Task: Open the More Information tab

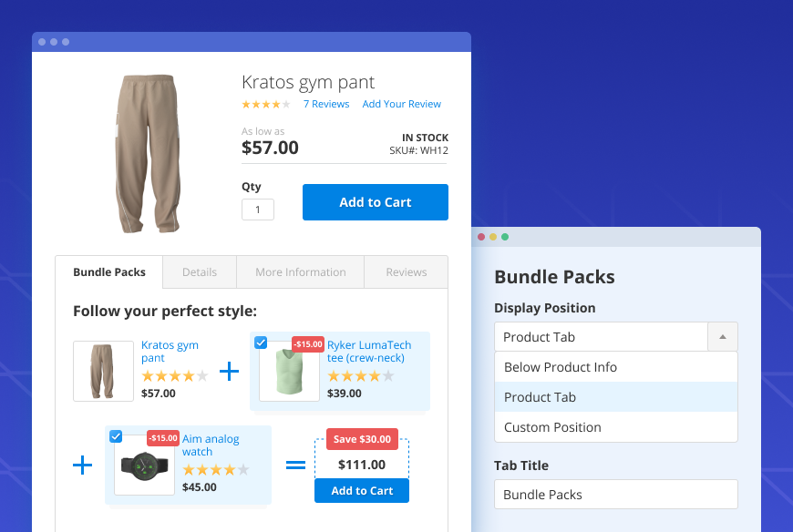Action: click(x=300, y=272)
